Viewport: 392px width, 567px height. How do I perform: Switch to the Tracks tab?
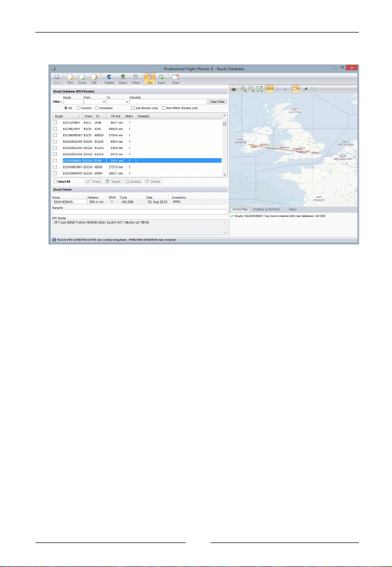(x=292, y=210)
